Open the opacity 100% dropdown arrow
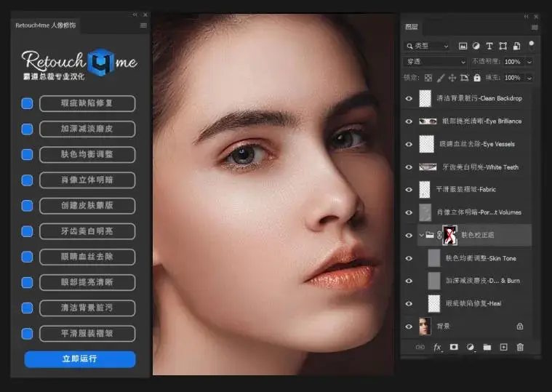Viewport: 552px width, 392px height. [529, 62]
